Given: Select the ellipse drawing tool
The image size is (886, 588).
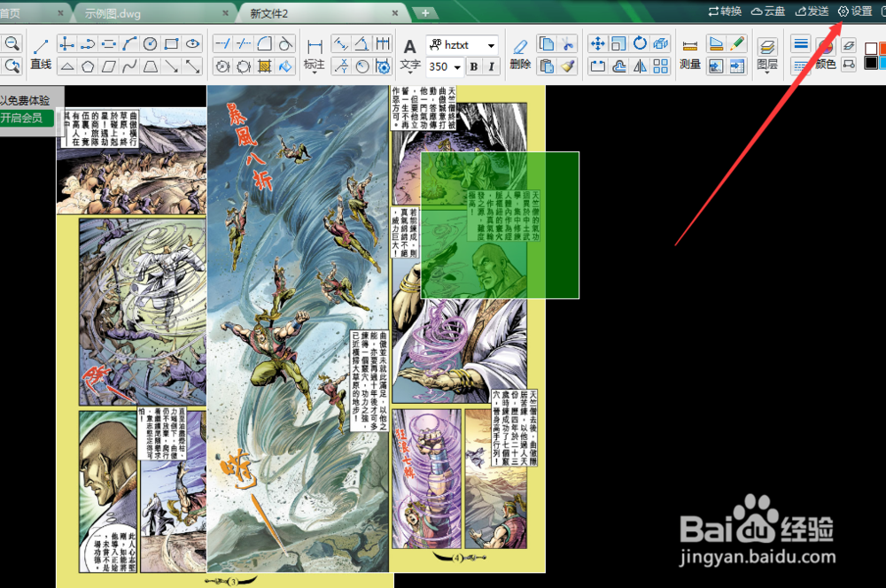Looking at the screenshot, I should 192,44.
